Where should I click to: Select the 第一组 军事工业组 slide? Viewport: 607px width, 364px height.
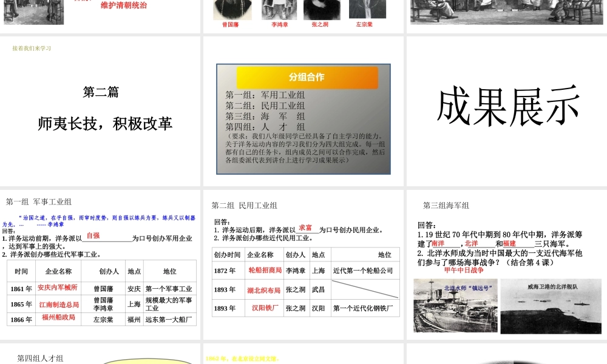coord(100,265)
